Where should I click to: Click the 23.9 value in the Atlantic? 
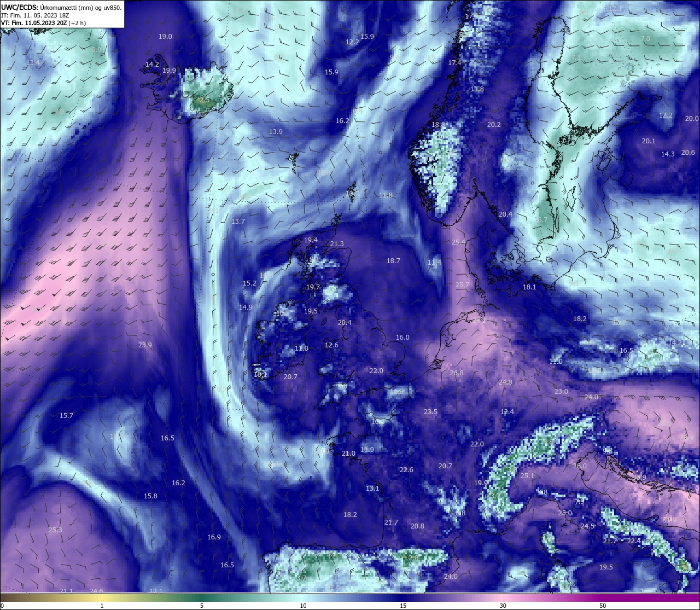(x=145, y=345)
